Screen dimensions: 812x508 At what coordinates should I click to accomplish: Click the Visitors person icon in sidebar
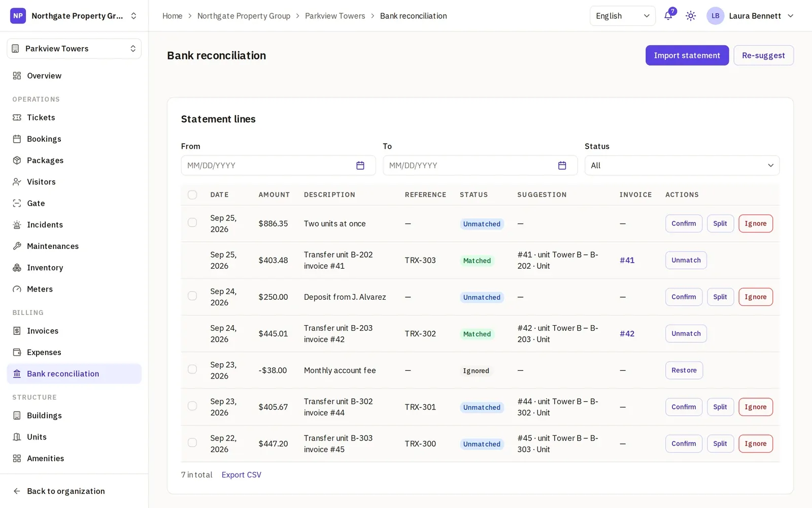tap(17, 182)
